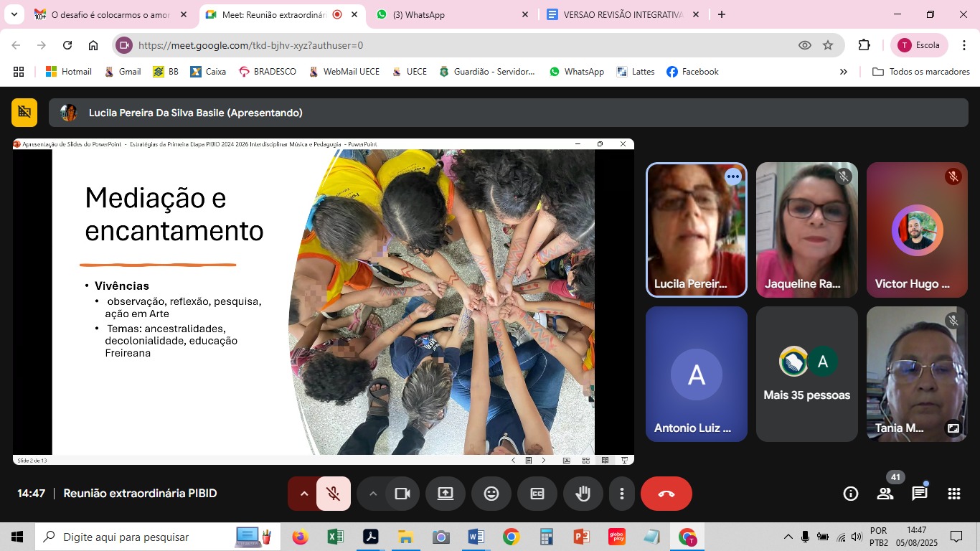Open the activities grid icon
The width and height of the screenshot is (980, 551).
click(x=953, y=494)
